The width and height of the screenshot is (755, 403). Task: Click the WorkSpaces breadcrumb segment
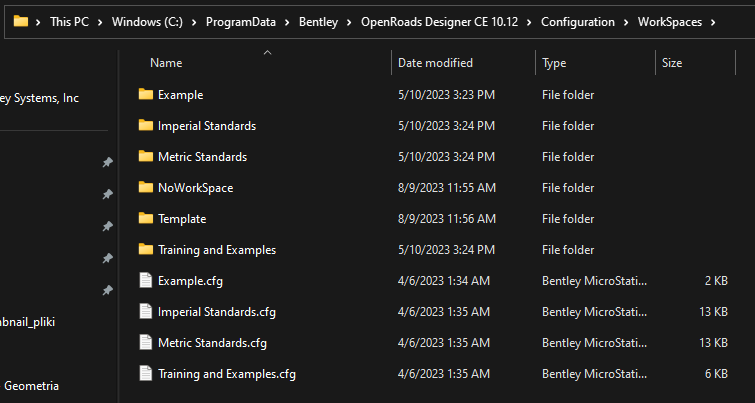[x=670, y=22]
